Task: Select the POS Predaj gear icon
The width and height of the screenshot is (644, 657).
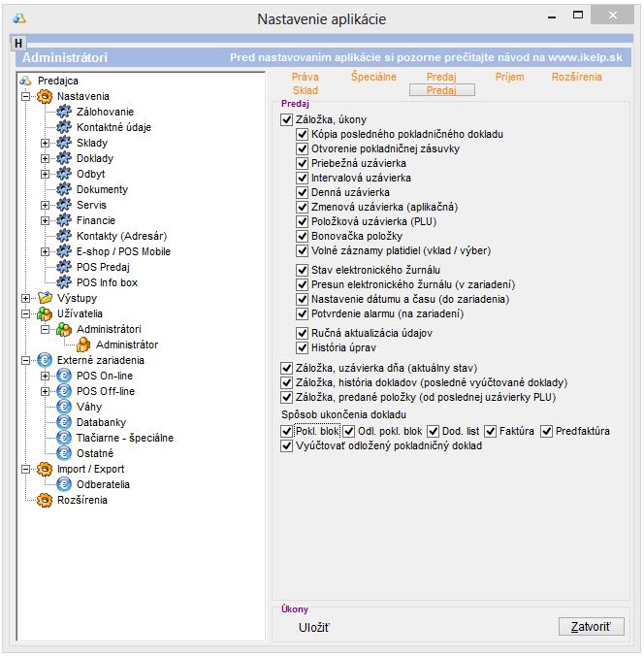Action: 65,267
